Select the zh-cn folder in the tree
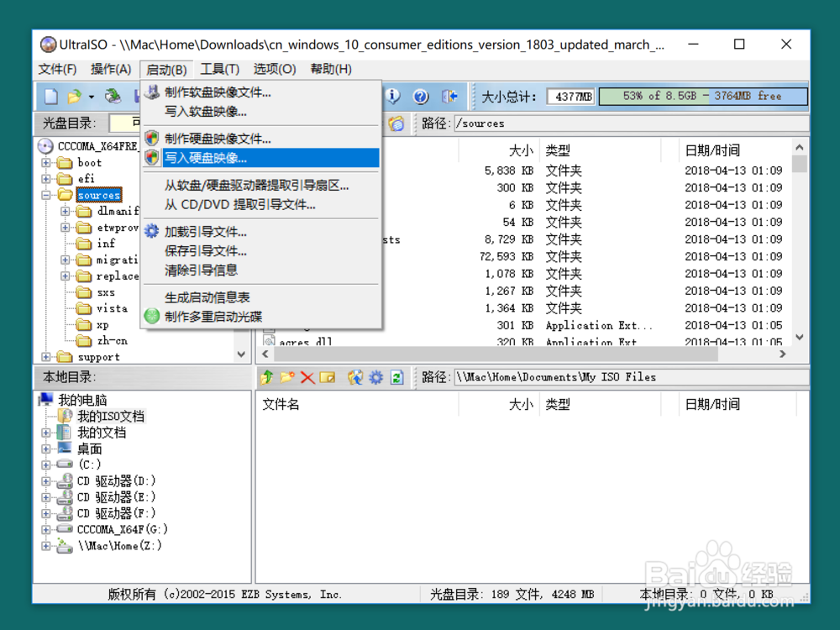The image size is (840, 630). pyautogui.click(x=112, y=341)
